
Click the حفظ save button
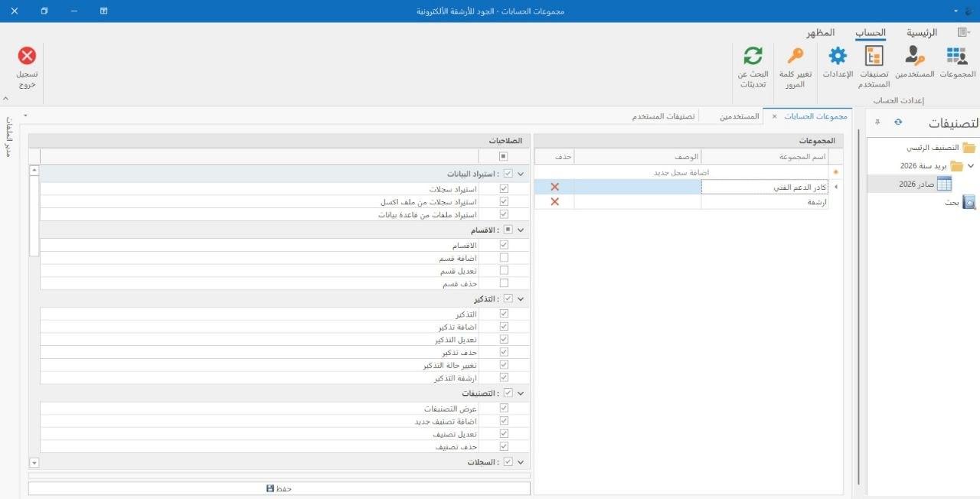pos(279,488)
